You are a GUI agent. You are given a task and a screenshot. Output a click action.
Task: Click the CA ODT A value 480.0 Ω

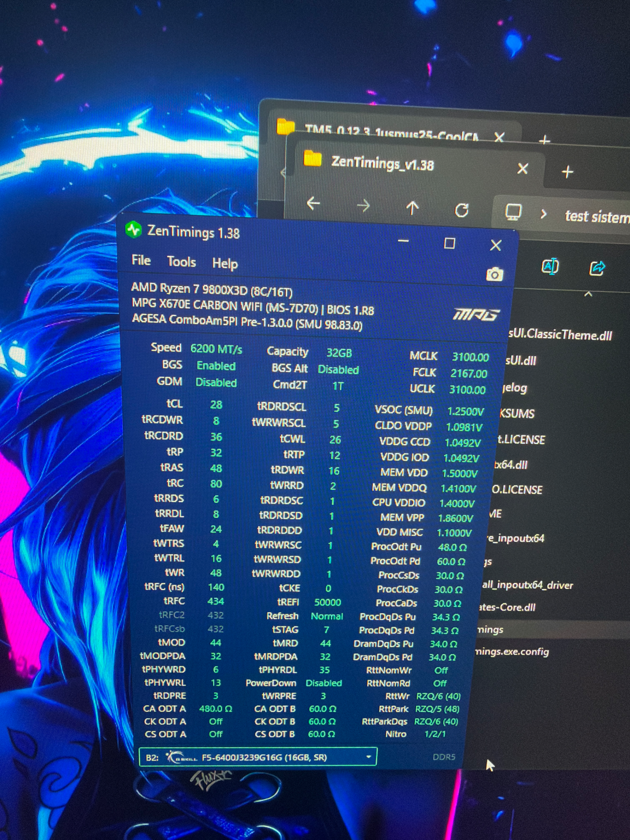click(215, 709)
